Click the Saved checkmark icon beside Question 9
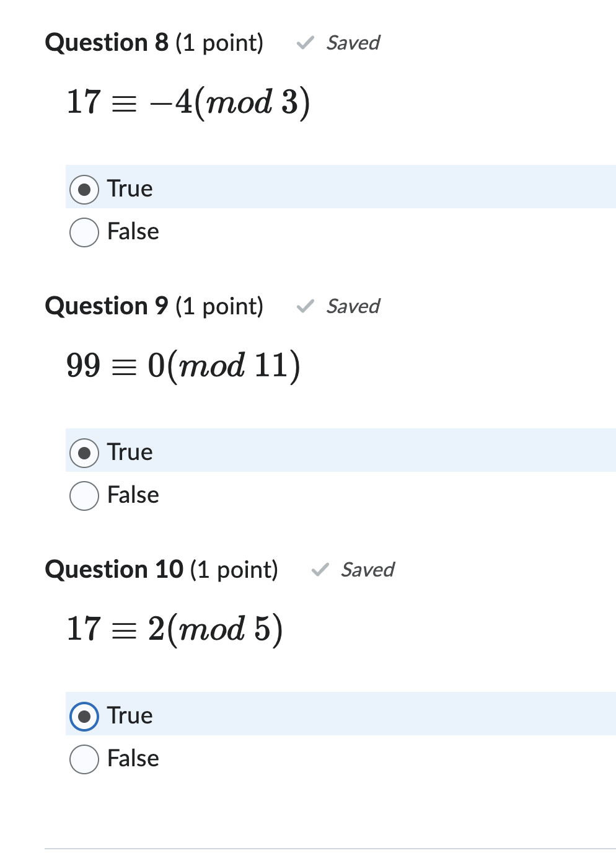Viewport: 616px width, 858px height. 306,306
